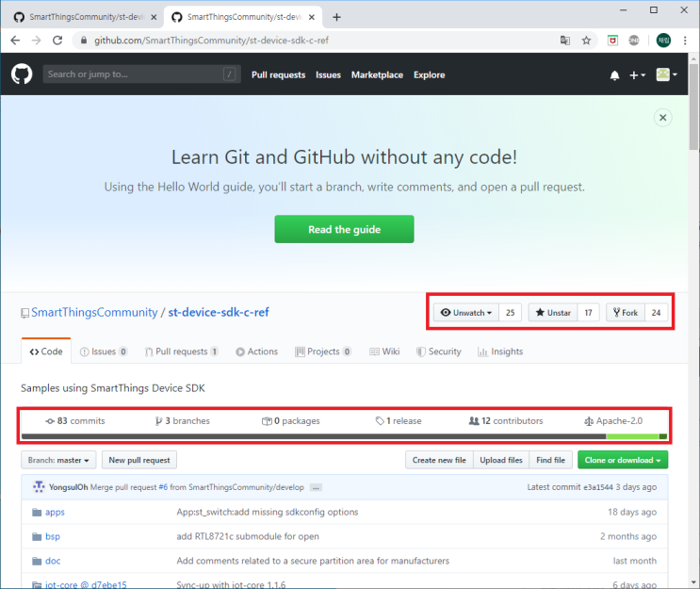Open the plus create-new menu
The height and width of the screenshot is (589, 700).
(x=638, y=75)
